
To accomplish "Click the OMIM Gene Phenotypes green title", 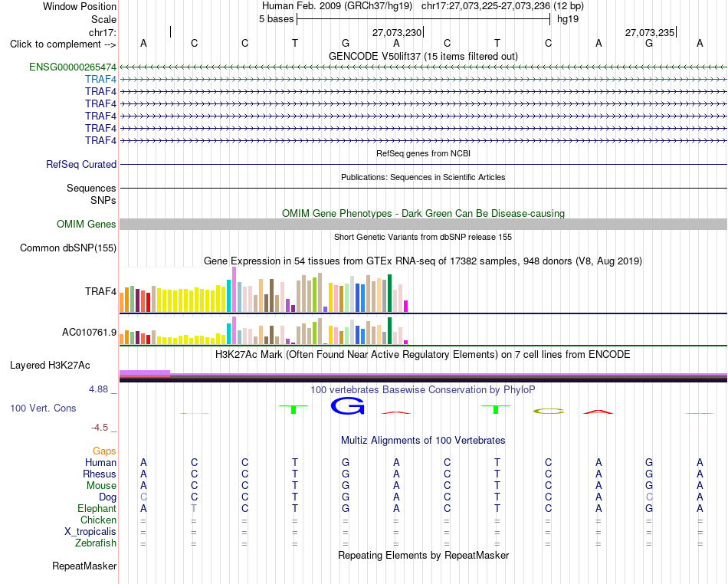I will pyautogui.click(x=423, y=214).
